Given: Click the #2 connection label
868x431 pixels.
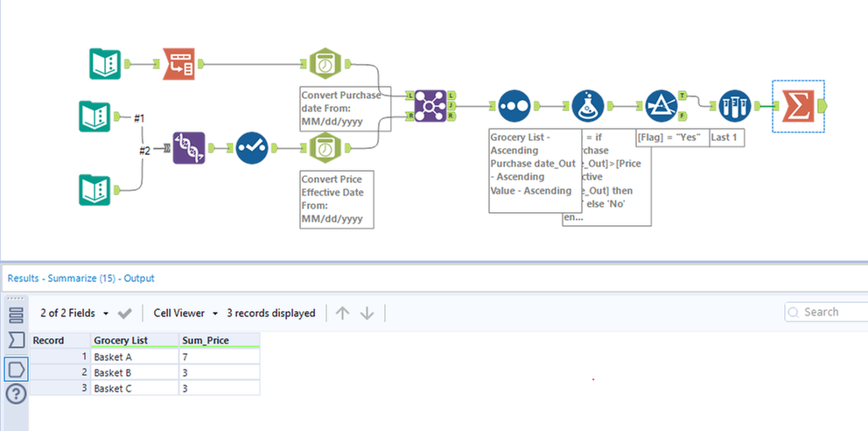Looking at the screenshot, I should [x=143, y=150].
